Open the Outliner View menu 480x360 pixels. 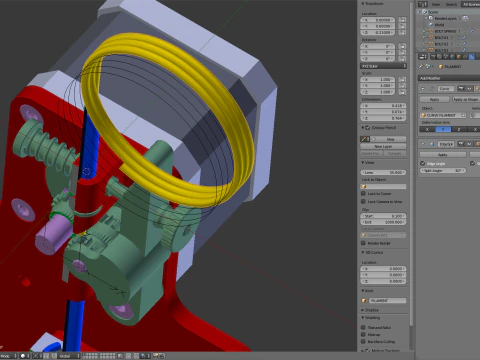point(436,4)
